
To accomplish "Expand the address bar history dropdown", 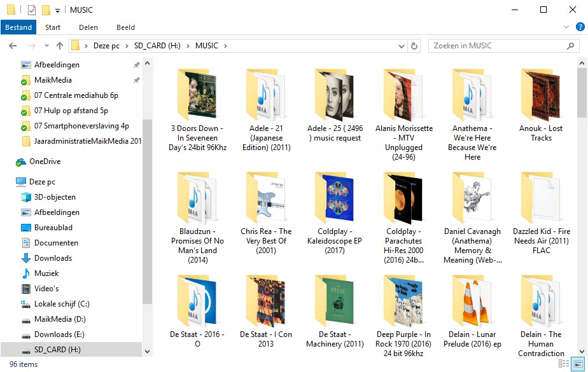I will (402, 46).
